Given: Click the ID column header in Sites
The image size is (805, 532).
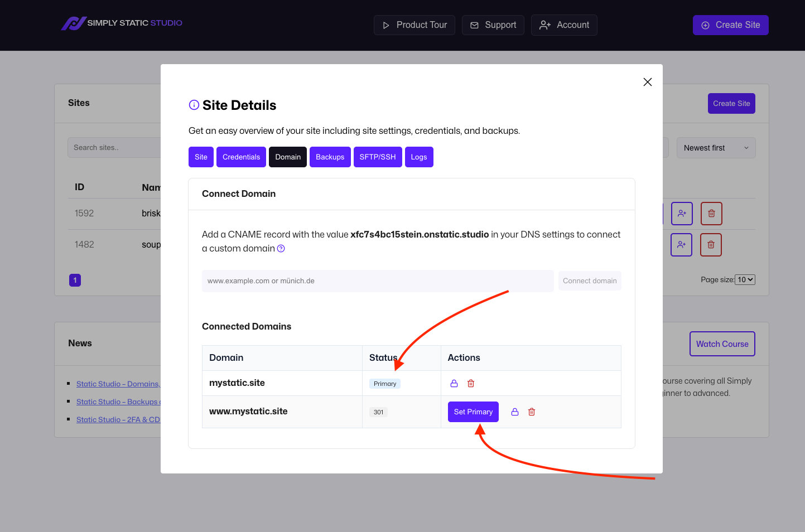Looking at the screenshot, I should click(80, 187).
